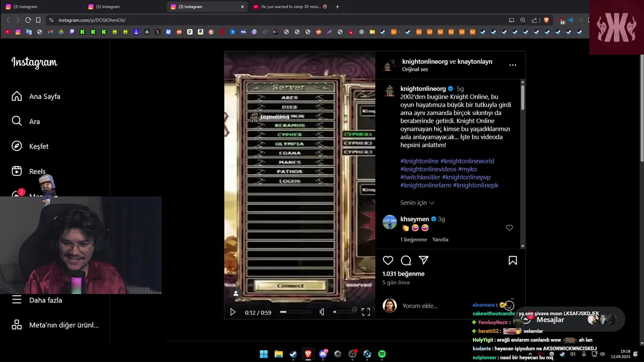The width and height of the screenshot is (644, 362).
Task: Open the Amazon bookmark
Action: pyautogui.click(x=200, y=32)
